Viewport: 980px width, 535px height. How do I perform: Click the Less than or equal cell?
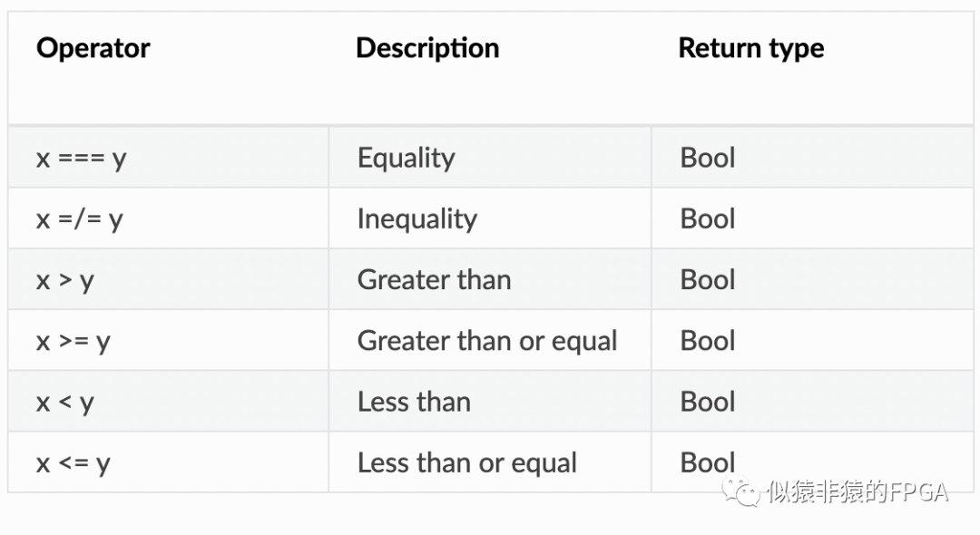[467, 463]
